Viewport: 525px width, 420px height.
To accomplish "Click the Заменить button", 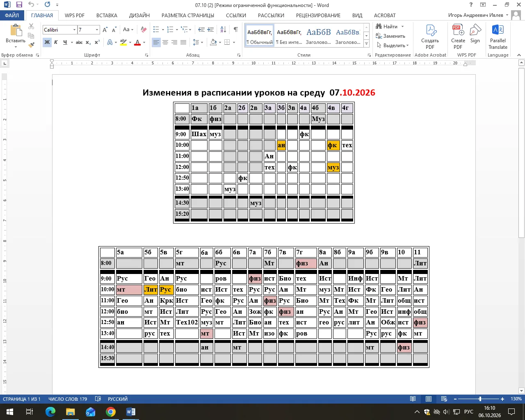I will [390, 36].
